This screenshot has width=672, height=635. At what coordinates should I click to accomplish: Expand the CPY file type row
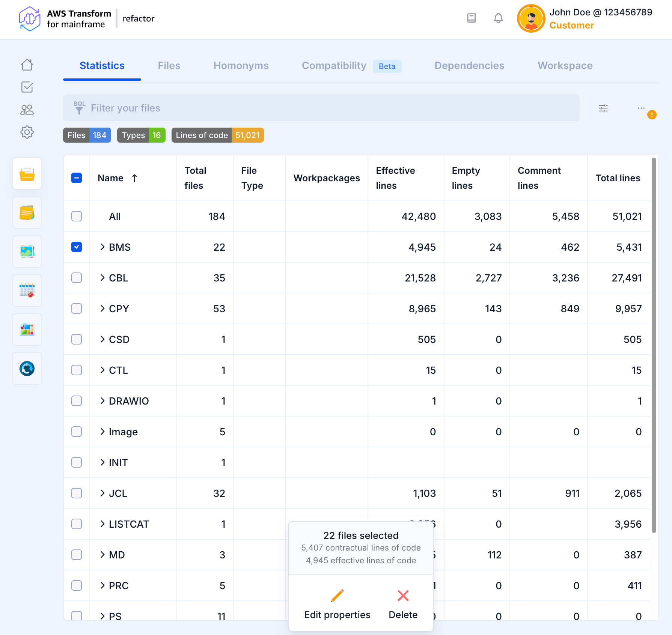click(x=102, y=308)
